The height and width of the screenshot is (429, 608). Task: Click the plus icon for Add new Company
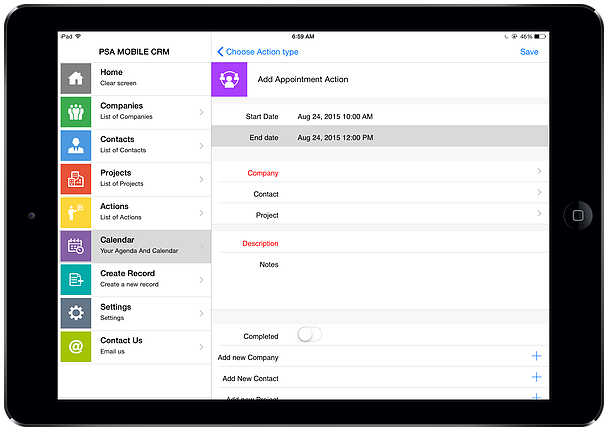point(536,356)
